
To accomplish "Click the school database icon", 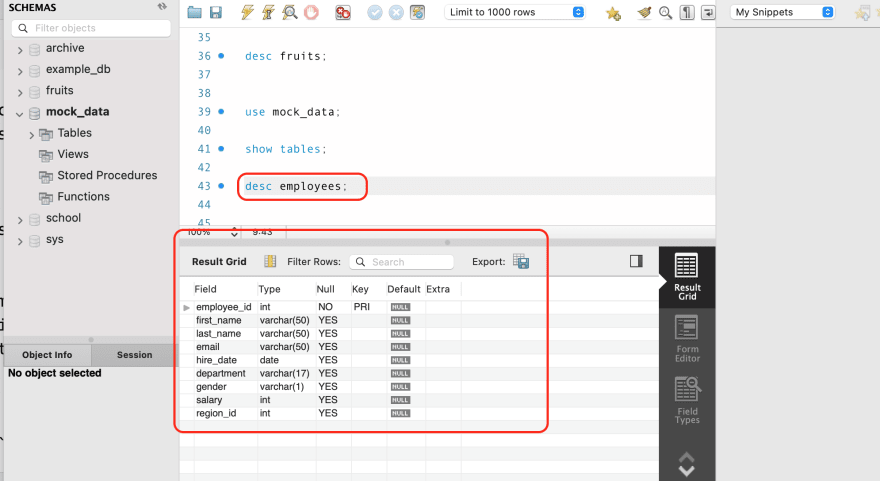I will (35, 219).
